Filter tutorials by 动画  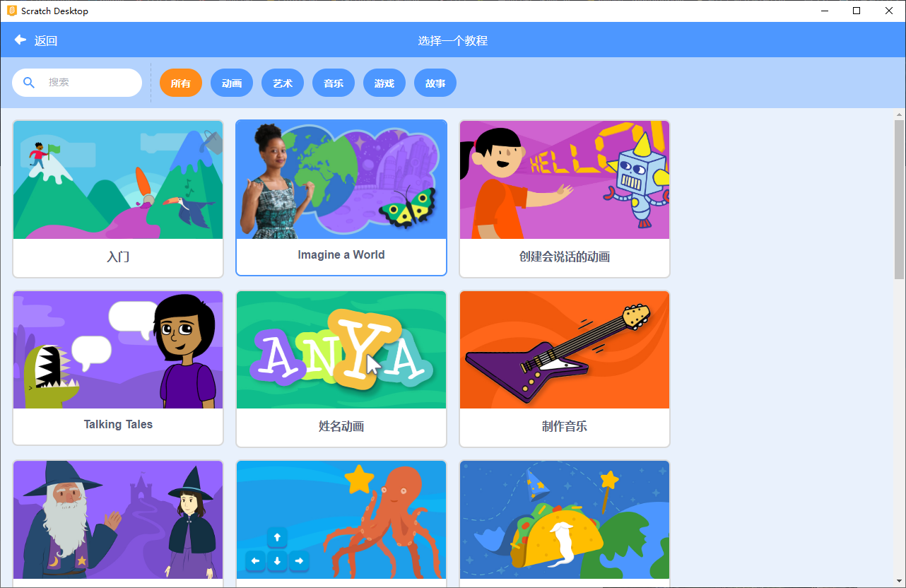tap(232, 83)
